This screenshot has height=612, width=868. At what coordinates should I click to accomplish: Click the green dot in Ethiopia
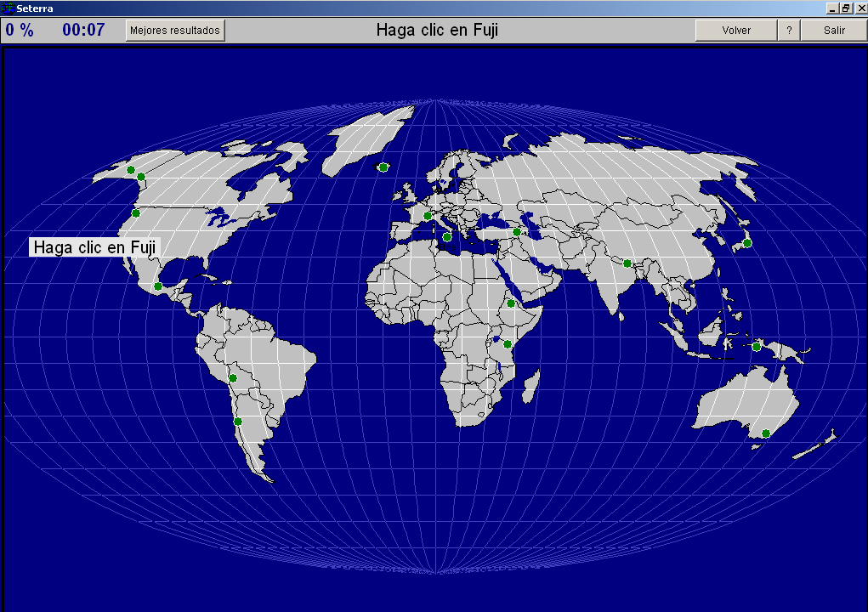click(511, 303)
